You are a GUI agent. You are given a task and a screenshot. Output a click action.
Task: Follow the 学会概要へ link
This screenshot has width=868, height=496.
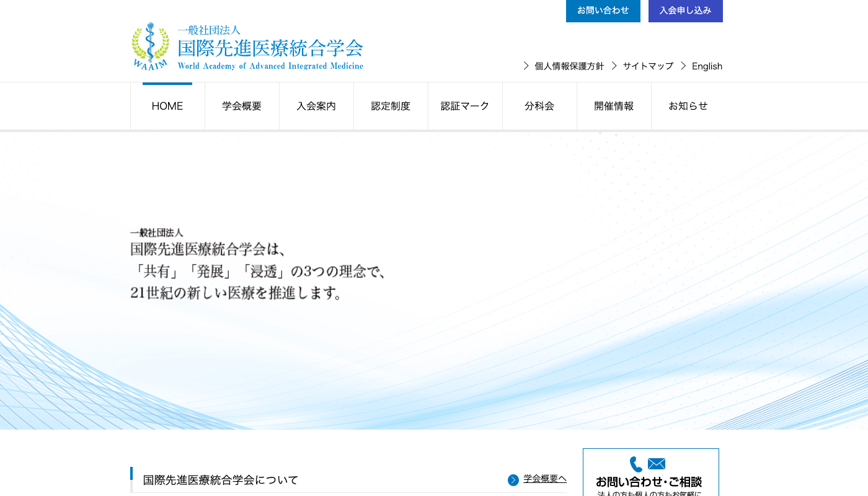point(544,479)
